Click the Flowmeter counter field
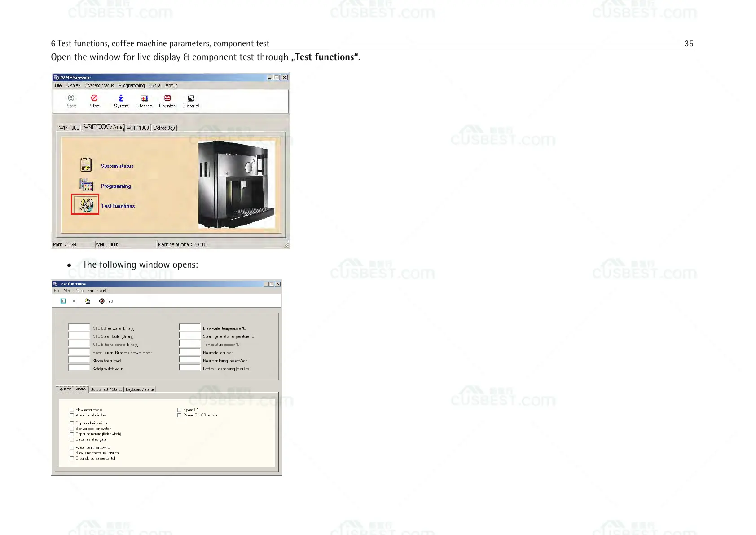The height and width of the screenshot is (535, 756). tap(189, 352)
